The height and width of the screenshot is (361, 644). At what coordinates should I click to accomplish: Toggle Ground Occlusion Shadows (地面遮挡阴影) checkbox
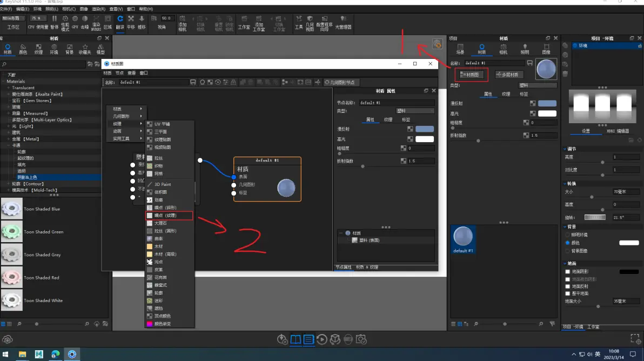(568, 279)
